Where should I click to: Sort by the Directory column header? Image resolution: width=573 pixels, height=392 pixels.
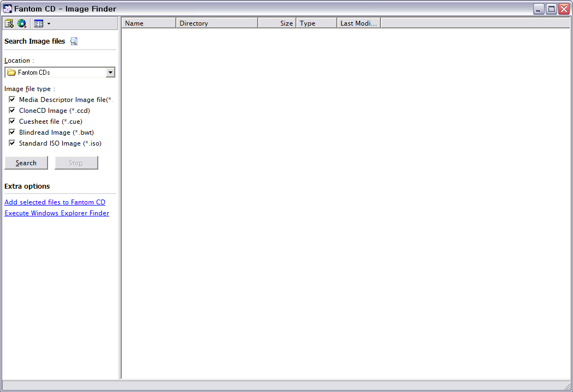coord(217,23)
